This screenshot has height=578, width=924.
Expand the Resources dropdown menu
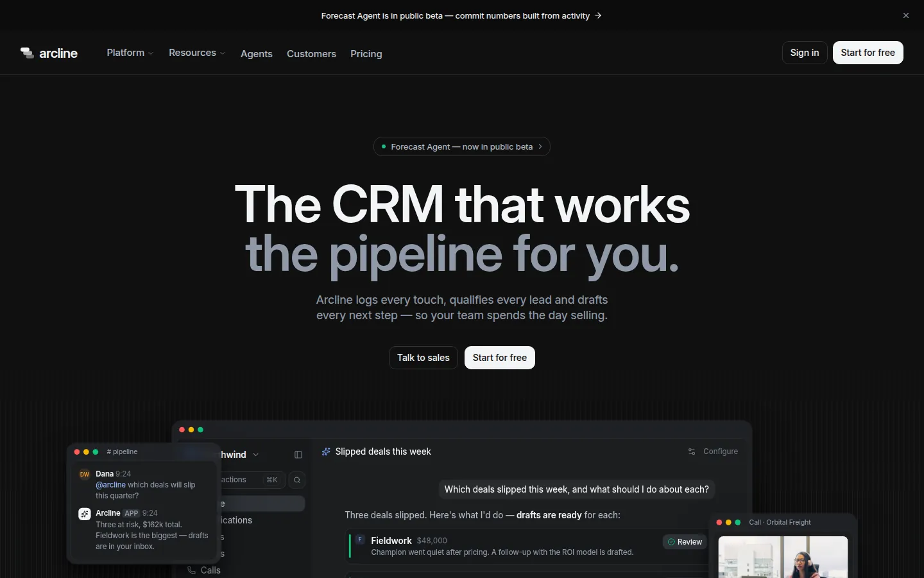[x=197, y=53]
